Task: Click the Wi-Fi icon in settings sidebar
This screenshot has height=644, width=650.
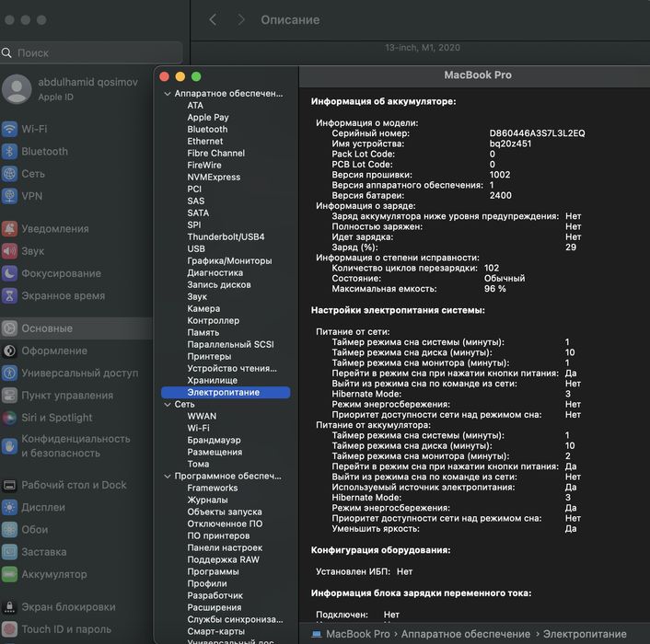Action: (9, 129)
